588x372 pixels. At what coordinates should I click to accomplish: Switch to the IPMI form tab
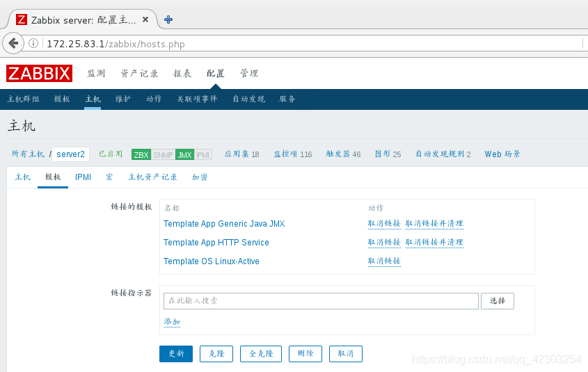point(83,177)
